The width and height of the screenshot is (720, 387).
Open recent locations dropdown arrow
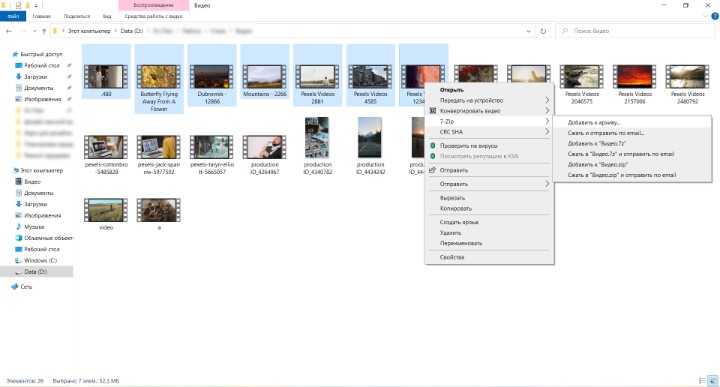tap(34, 31)
